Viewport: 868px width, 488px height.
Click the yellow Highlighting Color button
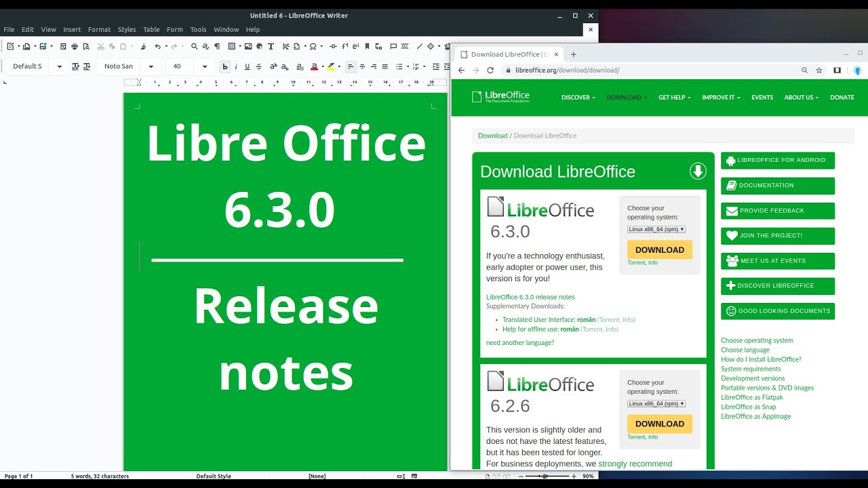pyautogui.click(x=330, y=66)
